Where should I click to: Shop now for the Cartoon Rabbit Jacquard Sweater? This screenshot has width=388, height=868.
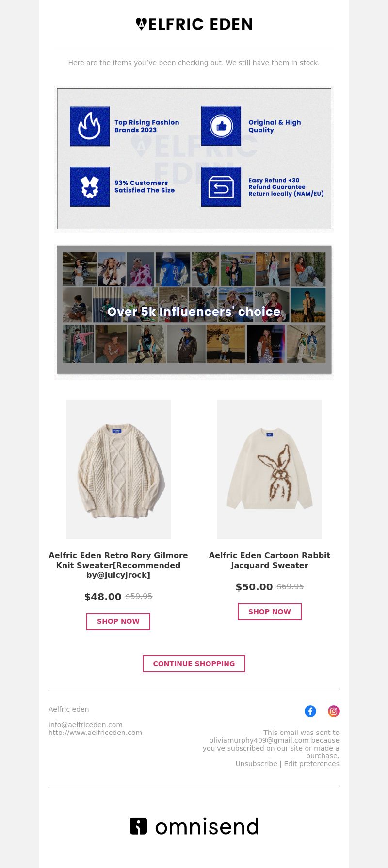(270, 612)
